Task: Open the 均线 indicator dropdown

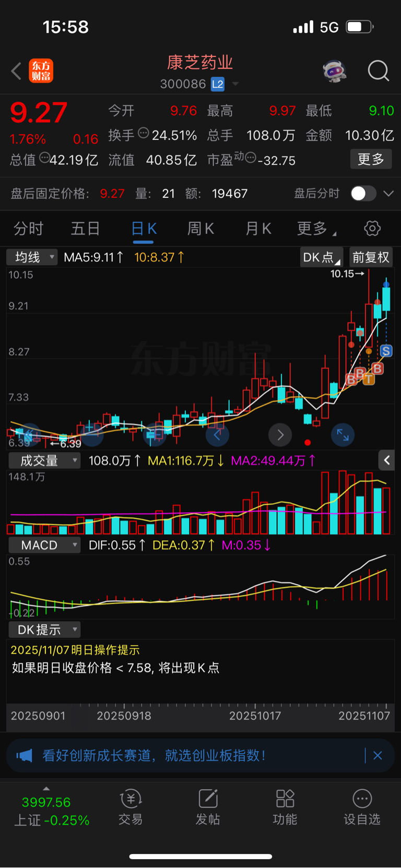Action: (32, 257)
